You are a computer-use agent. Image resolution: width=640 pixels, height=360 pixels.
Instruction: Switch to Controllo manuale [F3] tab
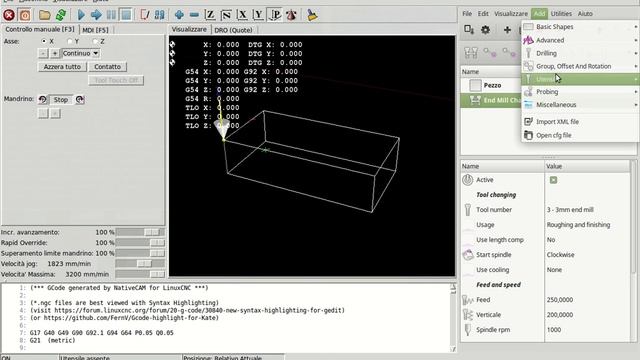[x=40, y=29]
